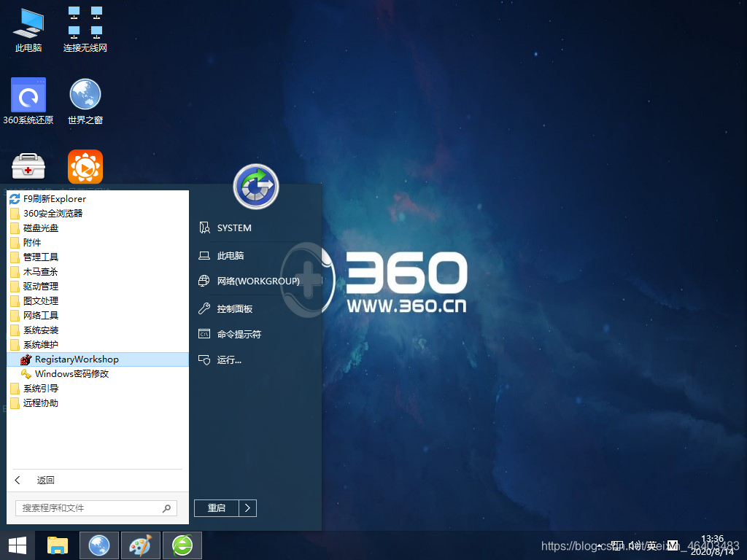The height and width of the screenshot is (560, 747).
Task: Open the SYSTEM user folder
Action: 226,227
